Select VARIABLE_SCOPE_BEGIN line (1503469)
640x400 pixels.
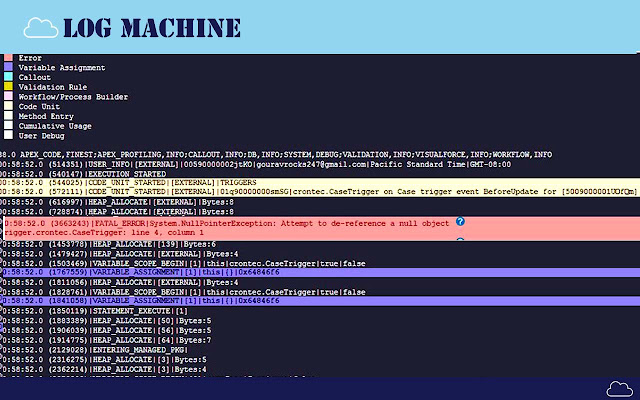point(184,264)
